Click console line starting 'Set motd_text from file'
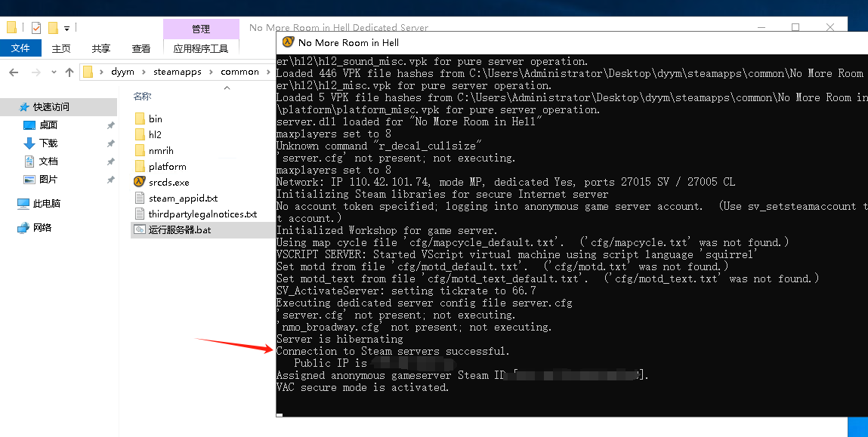 click(x=548, y=279)
